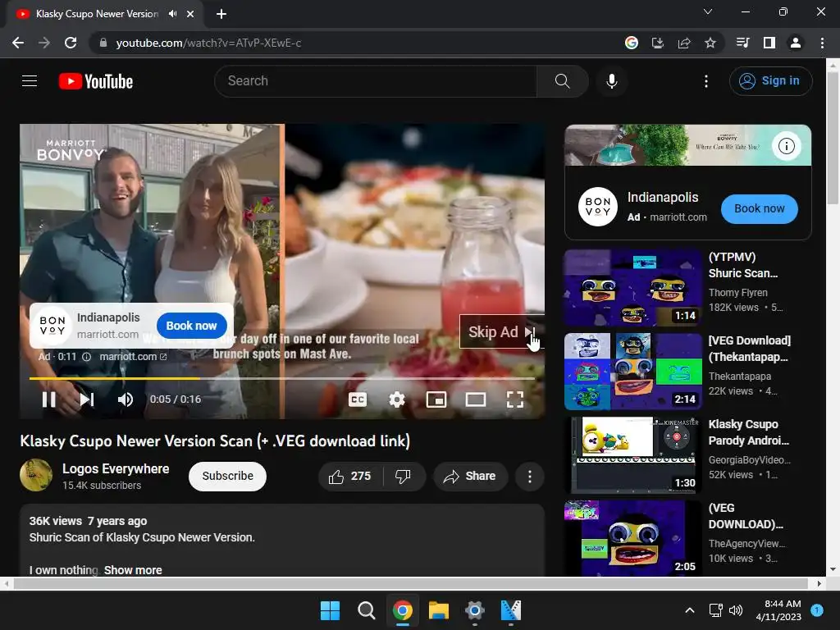Click the Sign in button
Image resolution: width=840 pixels, height=630 pixels.
(x=770, y=81)
